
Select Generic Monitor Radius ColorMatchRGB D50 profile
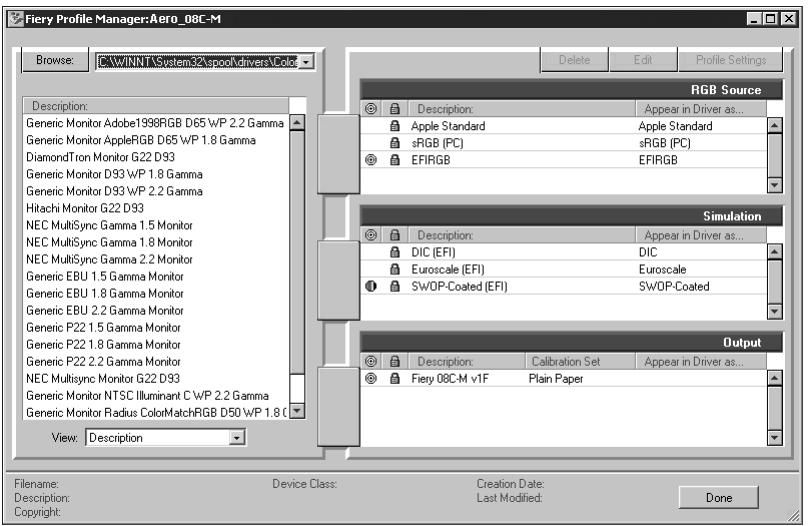tap(156, 412)
